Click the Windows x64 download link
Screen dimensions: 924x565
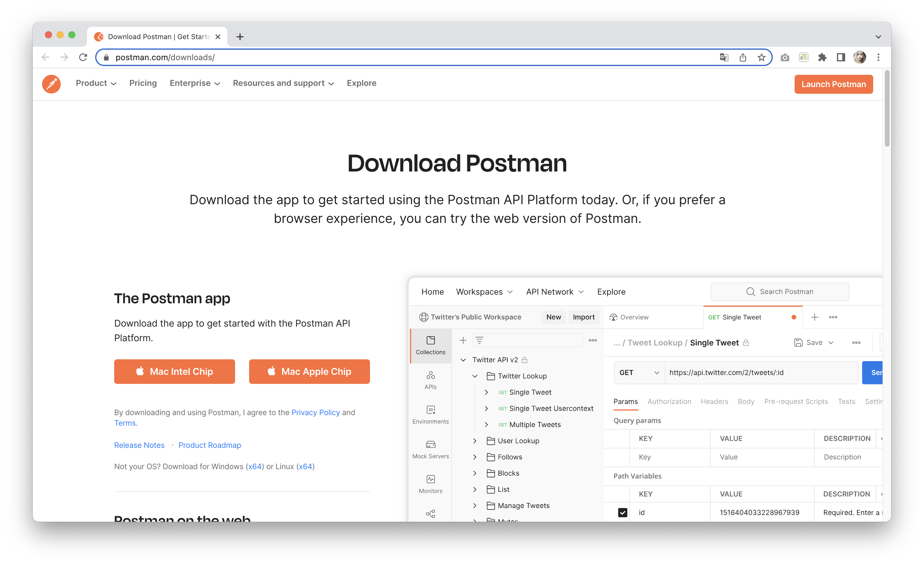pyautogui.click(x=255, y=466)
